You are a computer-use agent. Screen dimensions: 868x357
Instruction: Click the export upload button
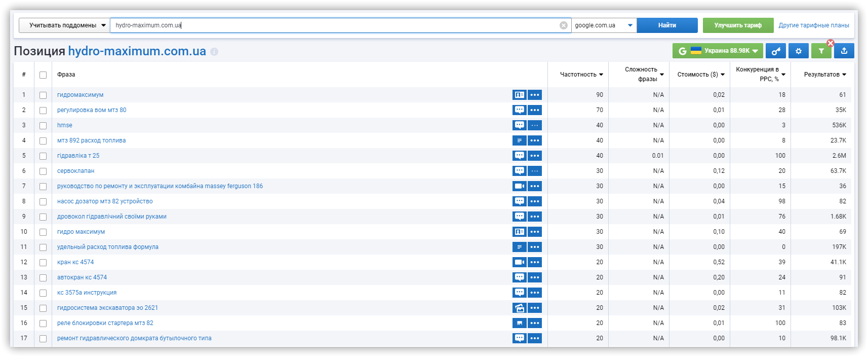(x=844, y=51)
